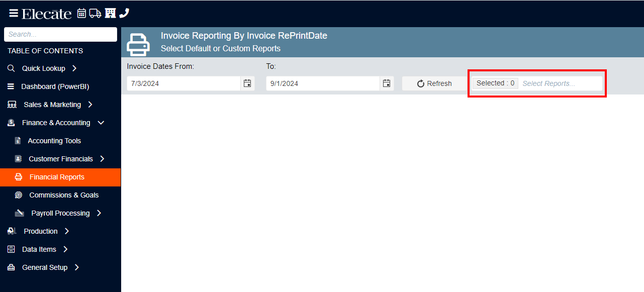Click the Quick Lookup magnifier icon

point(11,68)
